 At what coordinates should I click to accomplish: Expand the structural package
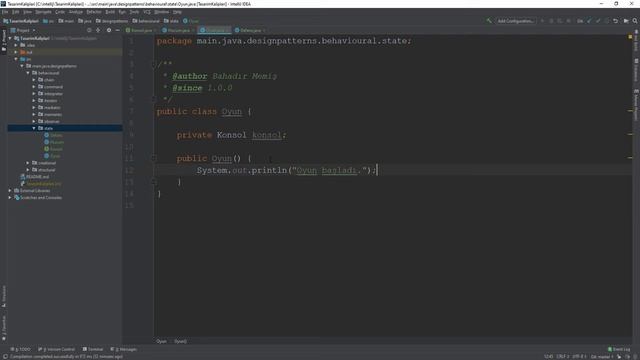(x=28, y=170)
